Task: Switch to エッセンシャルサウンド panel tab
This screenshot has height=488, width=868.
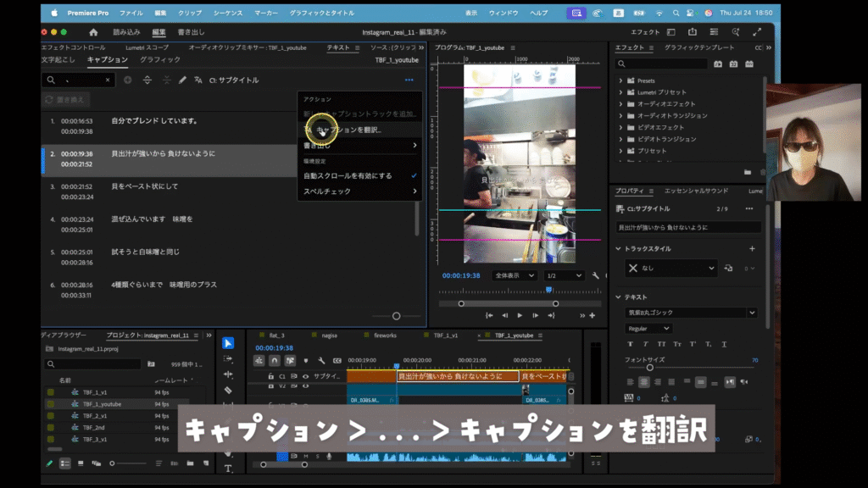Action: pos(697,191)
